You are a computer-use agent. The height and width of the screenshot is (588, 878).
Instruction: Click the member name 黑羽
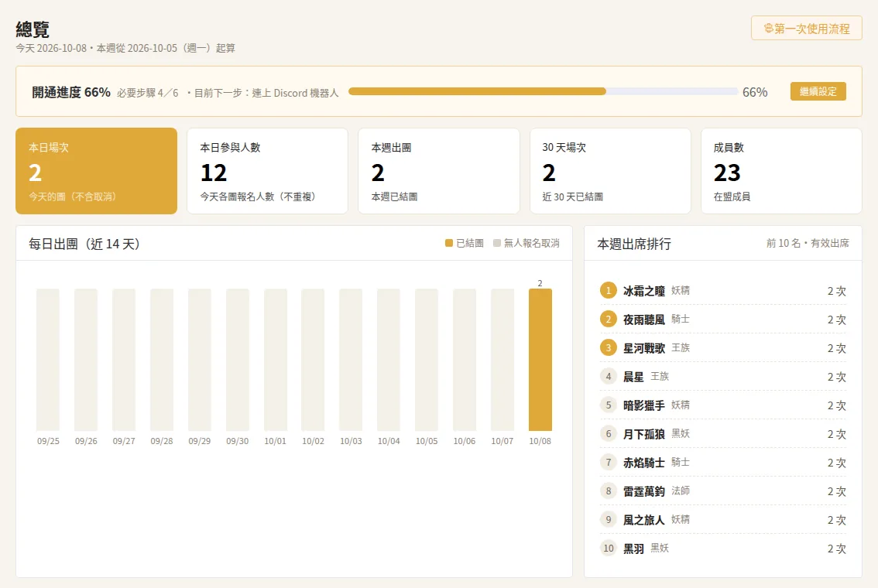coord(634,549)
